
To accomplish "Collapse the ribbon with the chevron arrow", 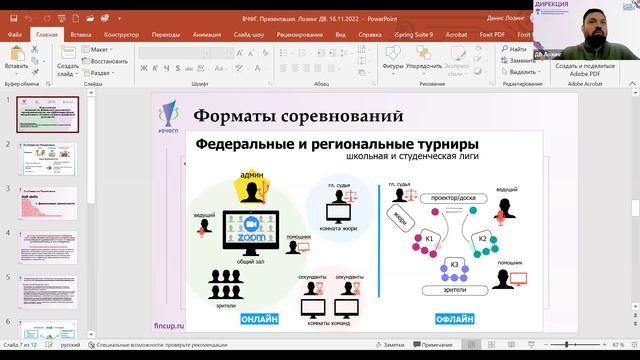I will tap(632, 84).
